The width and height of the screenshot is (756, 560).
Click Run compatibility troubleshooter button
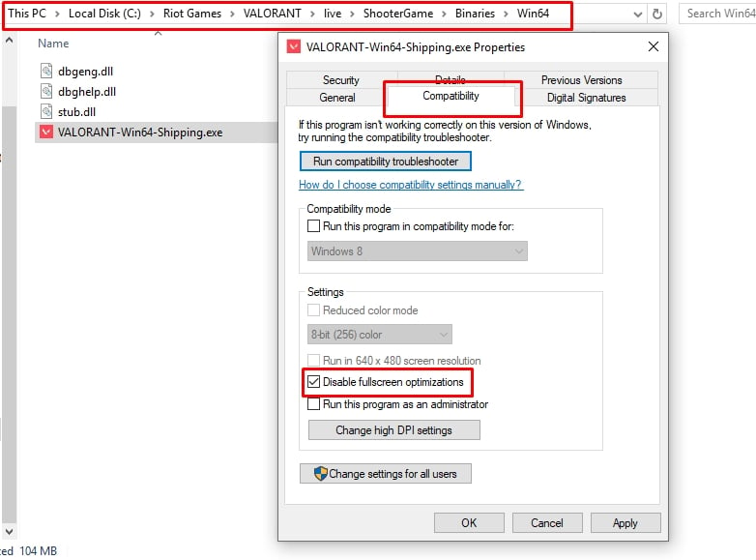pyautogui.click(x=385, y=162)
